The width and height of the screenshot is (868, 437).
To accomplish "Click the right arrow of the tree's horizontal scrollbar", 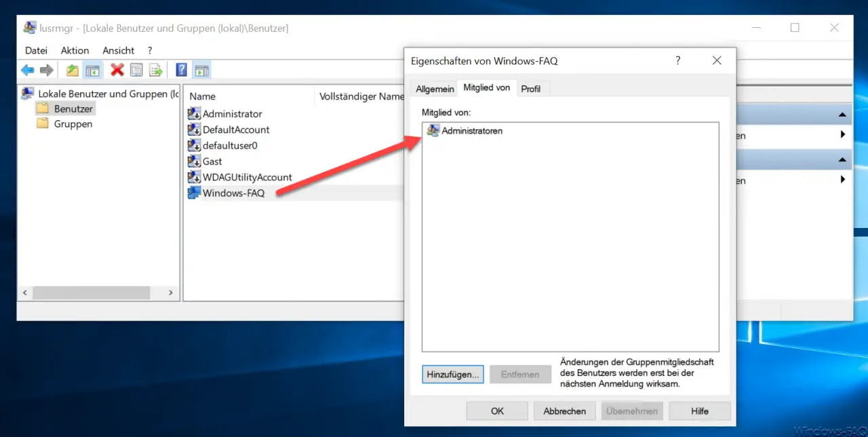I will pyautogui.click(x=171, y=292).
